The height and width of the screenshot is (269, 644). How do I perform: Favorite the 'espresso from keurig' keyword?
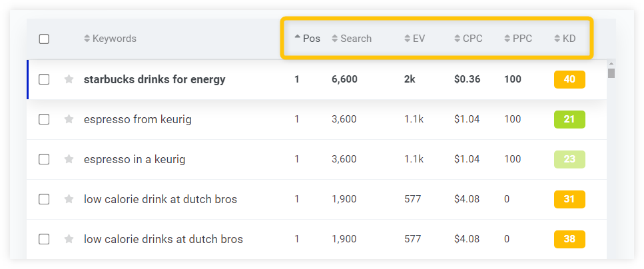coord(69,119)
